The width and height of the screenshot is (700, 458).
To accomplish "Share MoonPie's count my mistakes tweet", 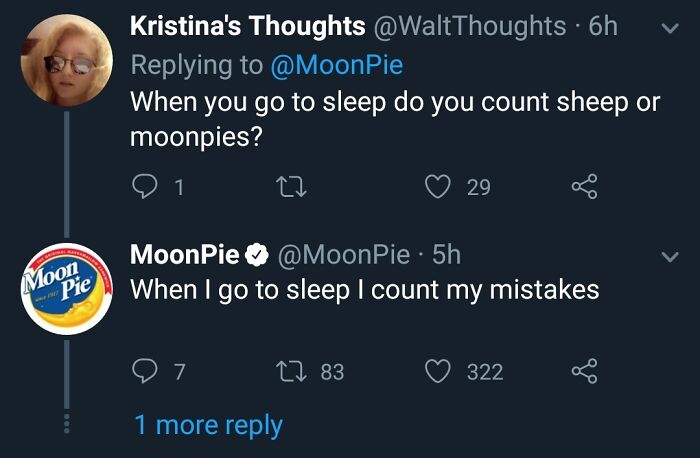I will 582,372.
